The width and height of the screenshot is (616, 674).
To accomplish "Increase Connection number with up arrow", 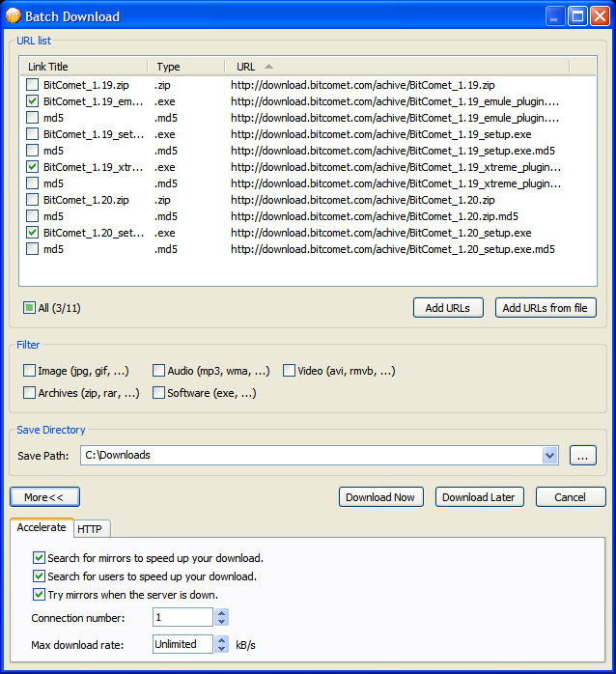I will pos(221,613).
